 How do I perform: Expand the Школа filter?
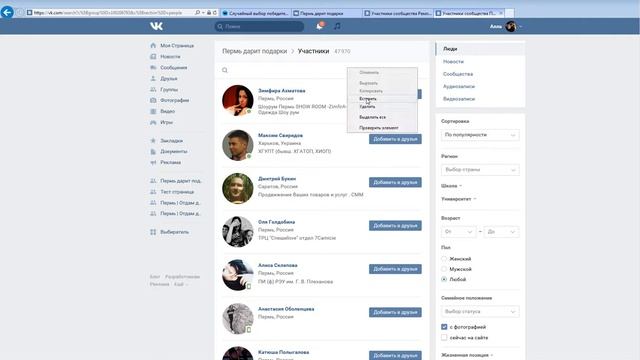(x=451, y=186)
